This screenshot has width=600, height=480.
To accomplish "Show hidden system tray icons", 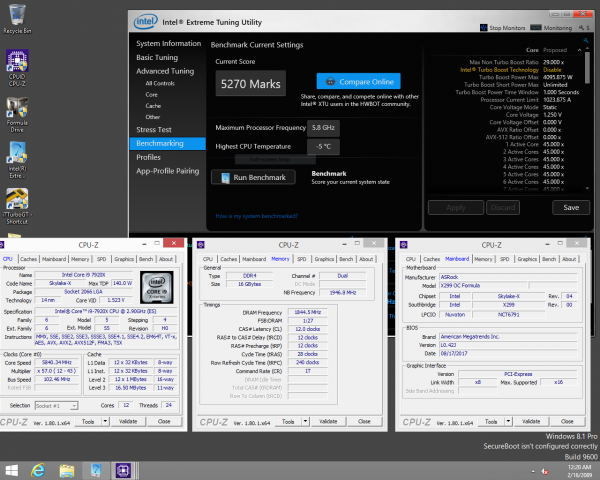I will coord(533,472).
